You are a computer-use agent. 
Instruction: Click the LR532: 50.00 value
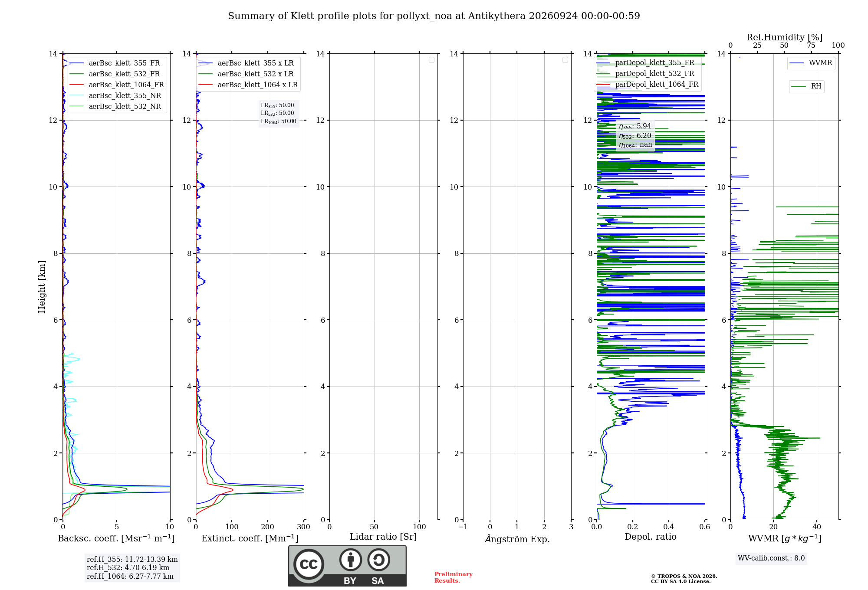coord(277,113)
